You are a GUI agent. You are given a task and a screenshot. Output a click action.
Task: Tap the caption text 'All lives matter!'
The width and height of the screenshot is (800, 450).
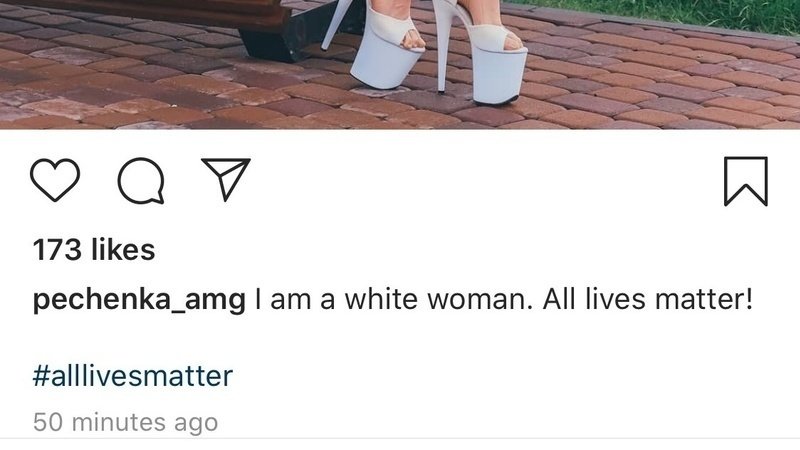[647, 299]
